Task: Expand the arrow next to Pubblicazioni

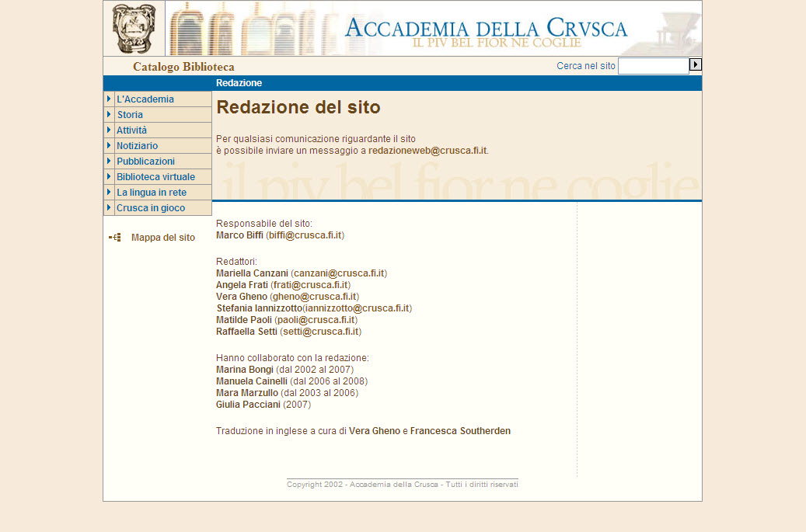Action: pyautogui.click(x=109, y=161)
